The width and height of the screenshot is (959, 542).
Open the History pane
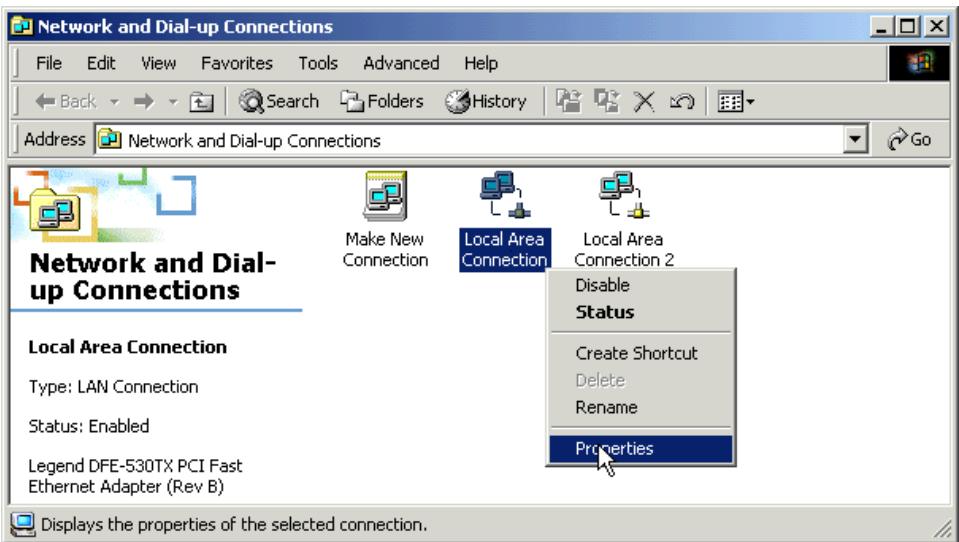point(486,101)
